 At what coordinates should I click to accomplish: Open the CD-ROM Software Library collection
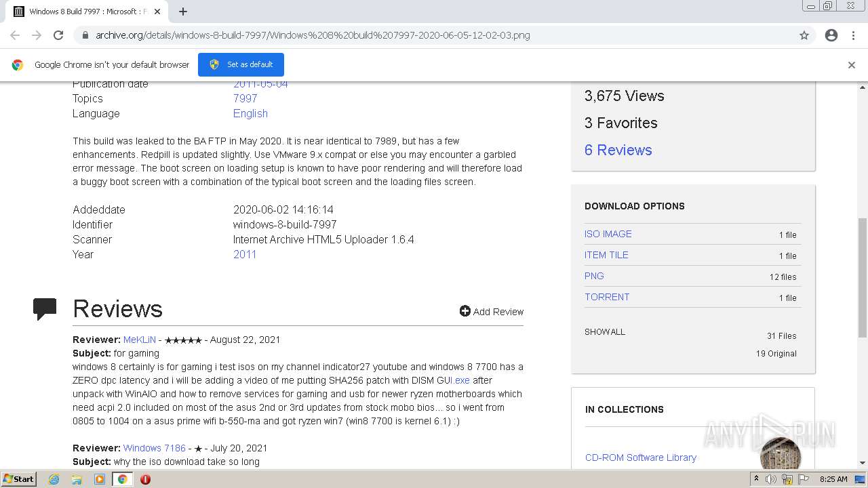coord(640,457)
